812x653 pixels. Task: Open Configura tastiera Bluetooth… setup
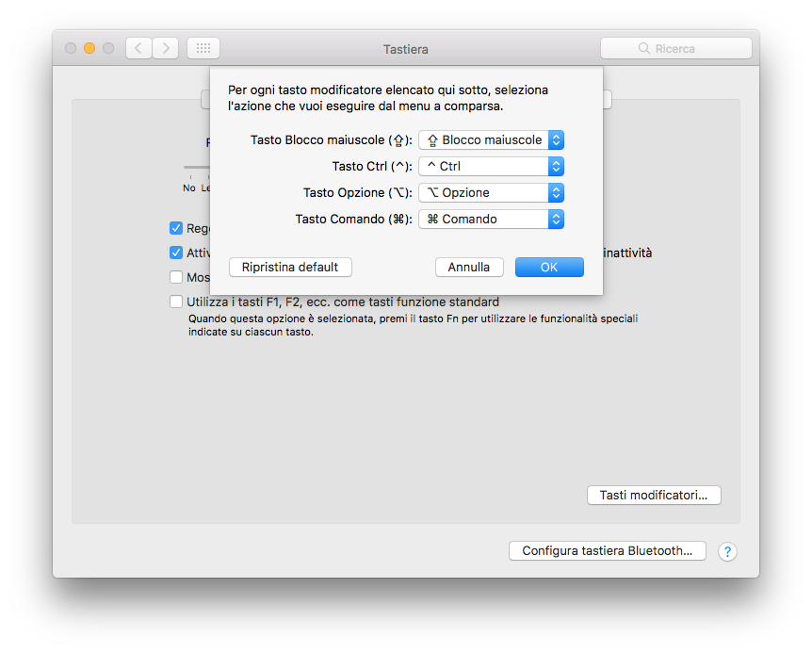[x=607, y=551]
